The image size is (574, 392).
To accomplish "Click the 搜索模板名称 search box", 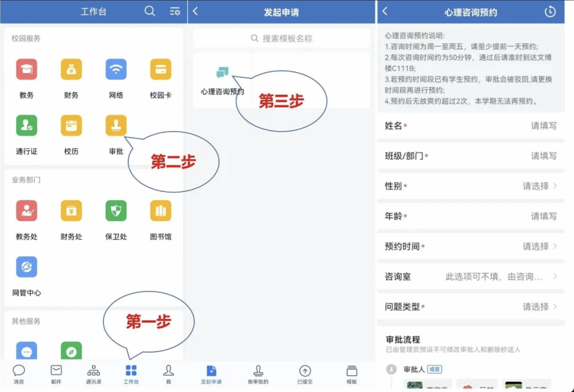I will pos(281,38).
